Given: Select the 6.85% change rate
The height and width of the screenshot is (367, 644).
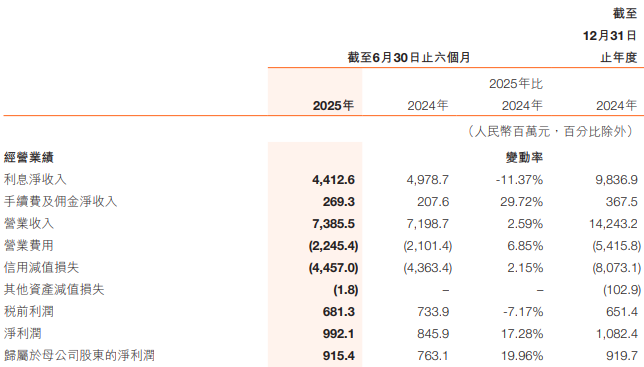Looking at the screenshot, I should click(525, 246).
